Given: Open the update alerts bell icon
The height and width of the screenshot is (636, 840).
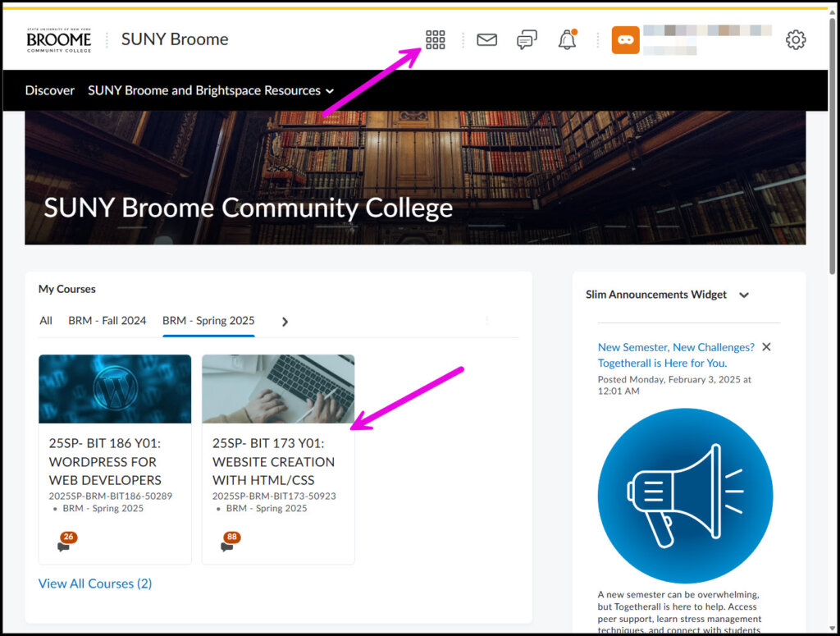Looking at the screenshot, I should click(568, 39).
